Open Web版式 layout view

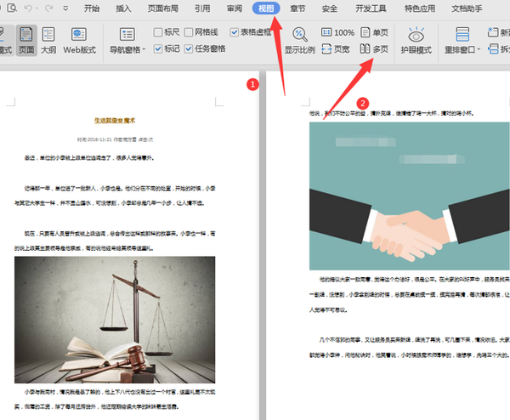tap(79, 40)
